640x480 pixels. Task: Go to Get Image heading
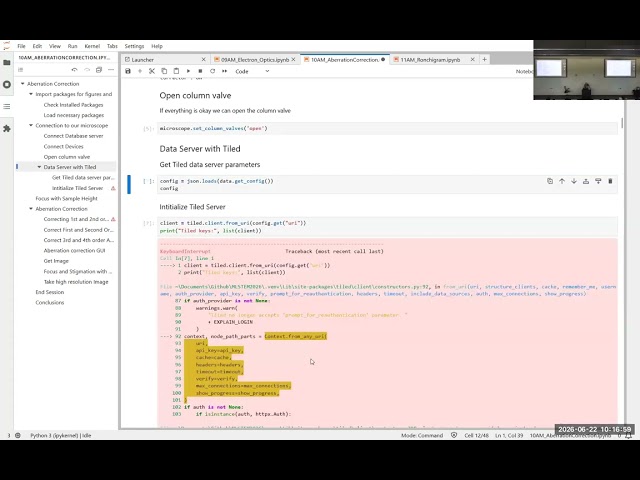56,261
